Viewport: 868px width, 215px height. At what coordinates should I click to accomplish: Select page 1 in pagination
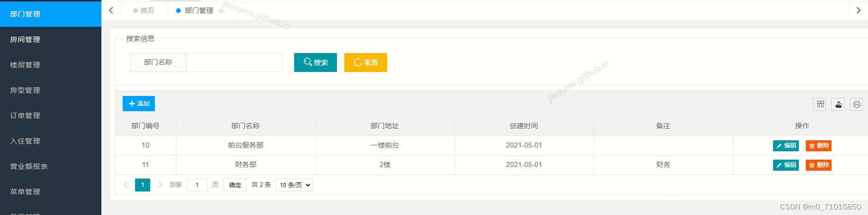[142, 185]
